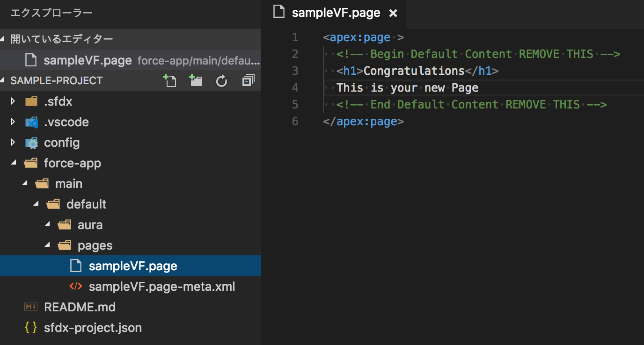Open README.md from the file tree
Viewport: 644px width, 345px height.
click(80, 307)
